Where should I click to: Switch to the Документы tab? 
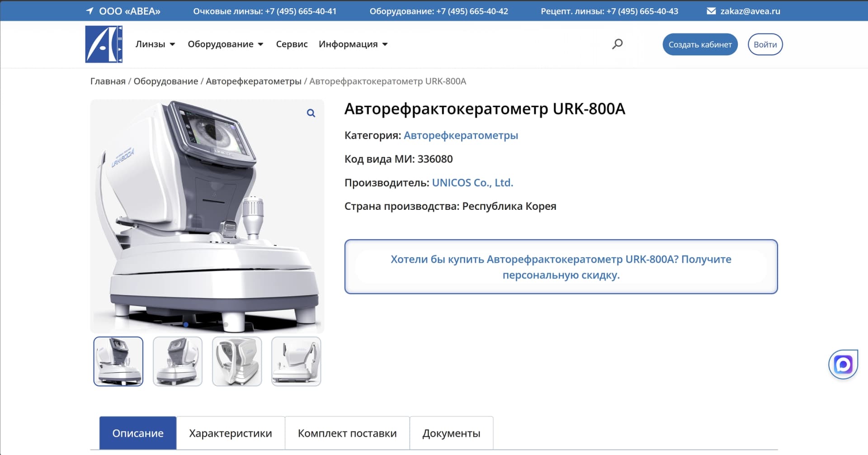point(451,433)
